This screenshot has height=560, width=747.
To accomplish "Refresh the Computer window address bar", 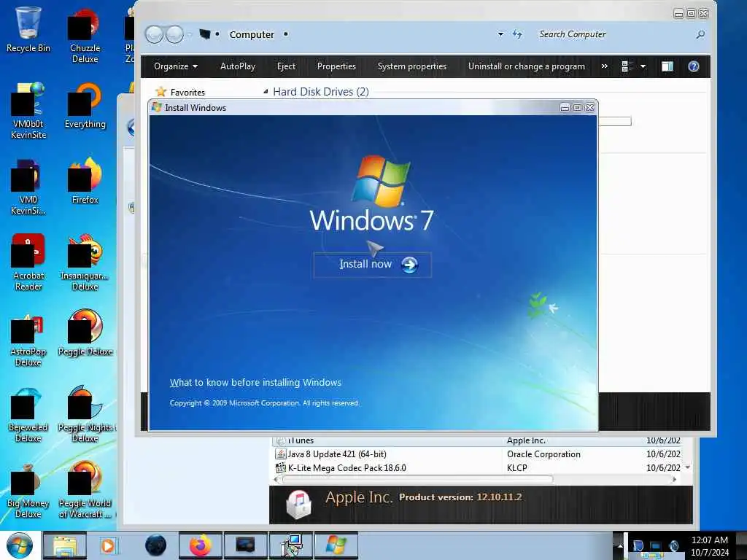I will tap(517, 34).
